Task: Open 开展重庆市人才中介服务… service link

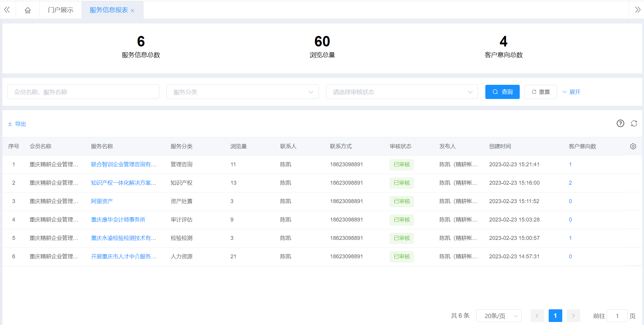Action: point(124,256)
